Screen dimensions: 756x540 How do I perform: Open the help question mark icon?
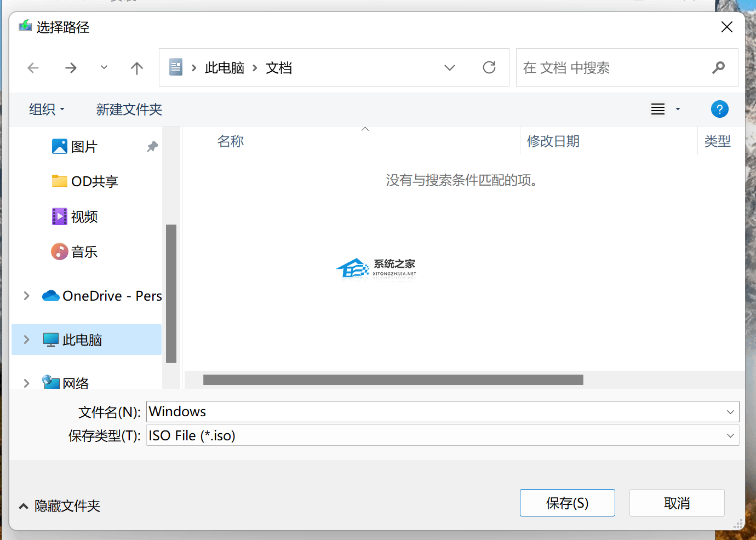pos(719,109)
